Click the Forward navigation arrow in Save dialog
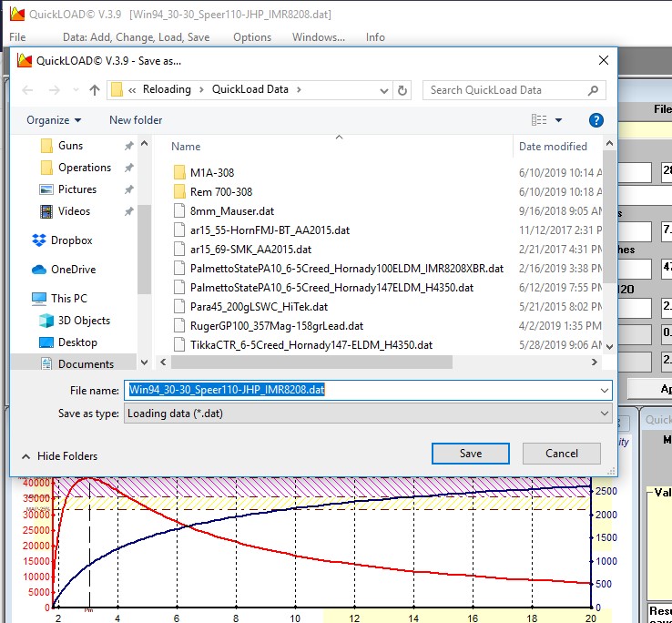 tap(54, 90)
